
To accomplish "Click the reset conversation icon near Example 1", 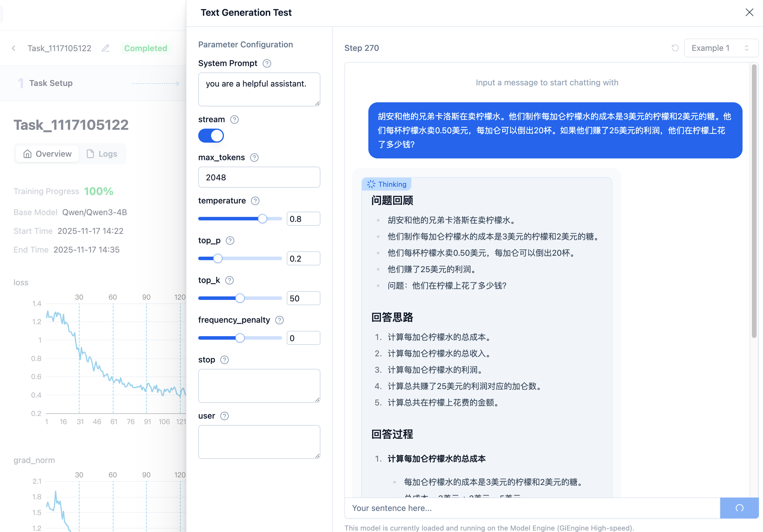I will coord(675,48).
